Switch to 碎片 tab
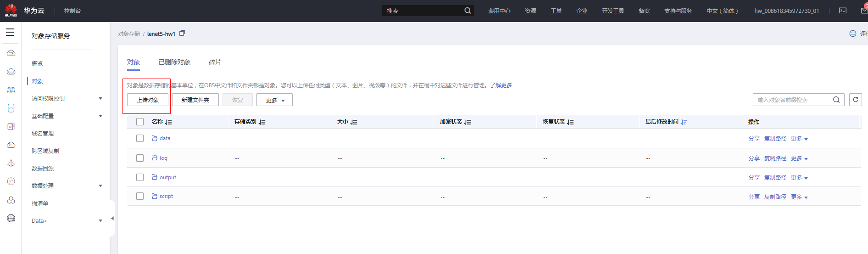Screen dimensions: 868x254 pos(215,62)
